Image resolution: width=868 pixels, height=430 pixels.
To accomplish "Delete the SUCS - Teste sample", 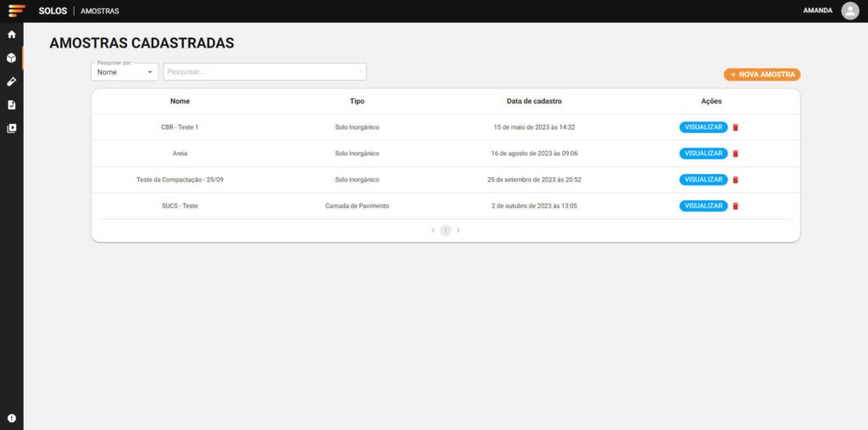I will point(736,206).
